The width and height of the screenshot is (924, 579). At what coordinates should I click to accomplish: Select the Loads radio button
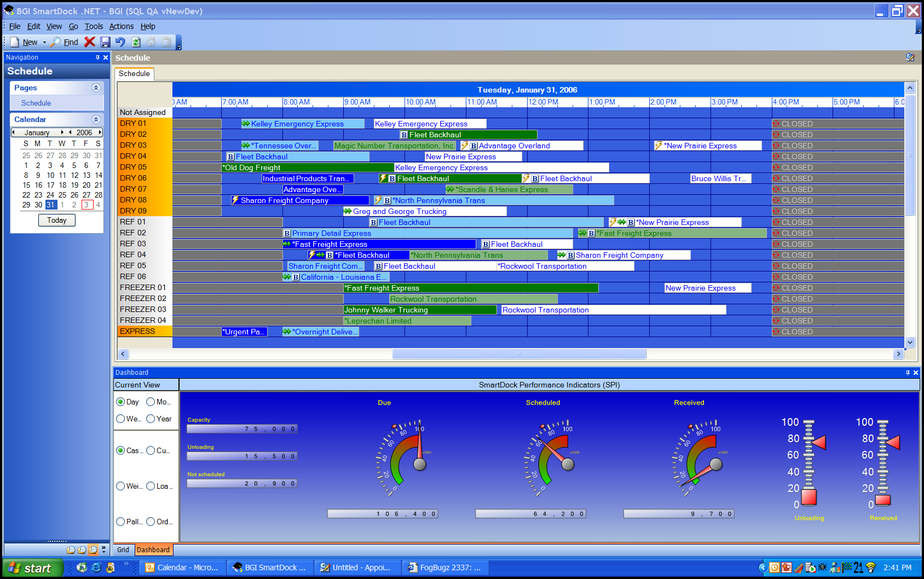(151, 486)
